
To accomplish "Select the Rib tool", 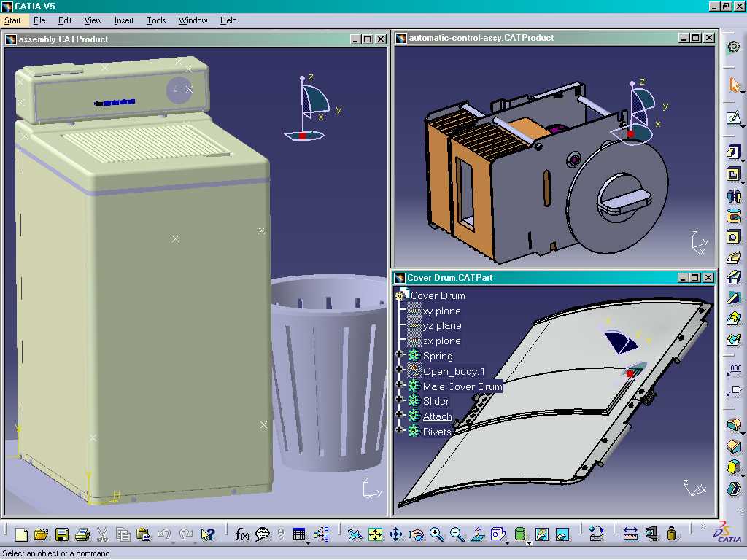I will coord(734,258).
